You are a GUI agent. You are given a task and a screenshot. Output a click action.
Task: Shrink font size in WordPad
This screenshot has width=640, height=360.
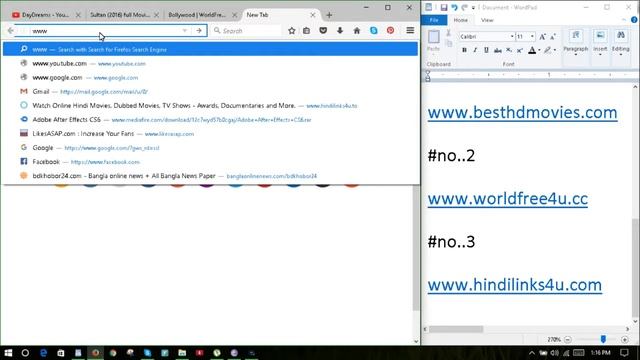553,37
